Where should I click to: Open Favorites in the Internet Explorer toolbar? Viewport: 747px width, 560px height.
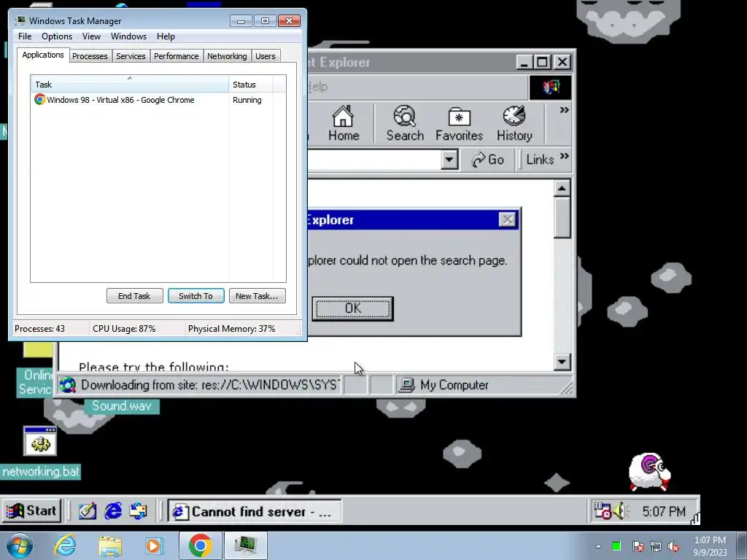tap(459, 123)
